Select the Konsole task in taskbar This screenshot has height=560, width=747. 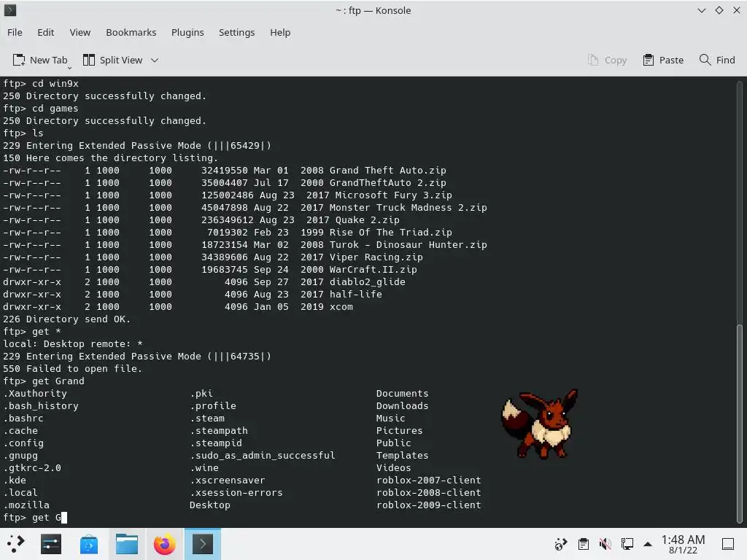point(203,544)
